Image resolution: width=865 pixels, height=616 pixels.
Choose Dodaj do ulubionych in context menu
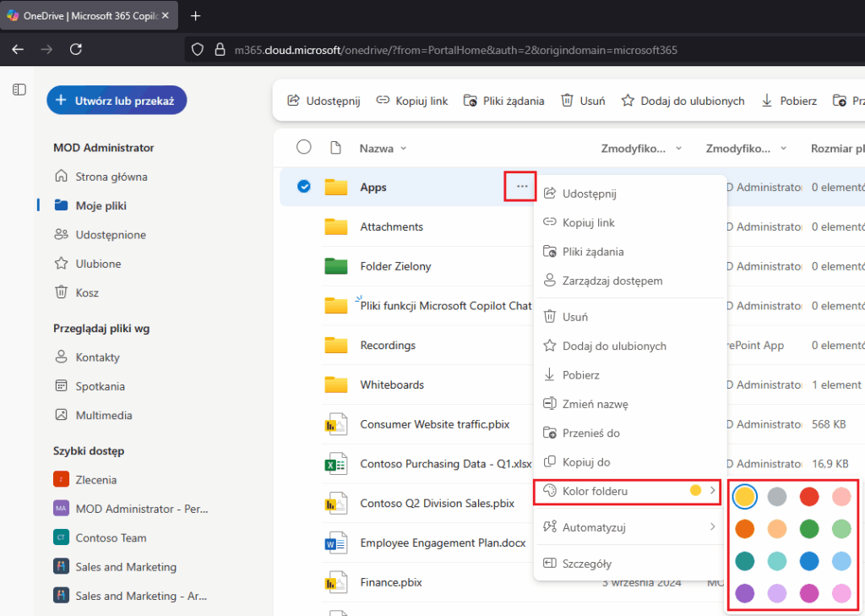point(629,346)
